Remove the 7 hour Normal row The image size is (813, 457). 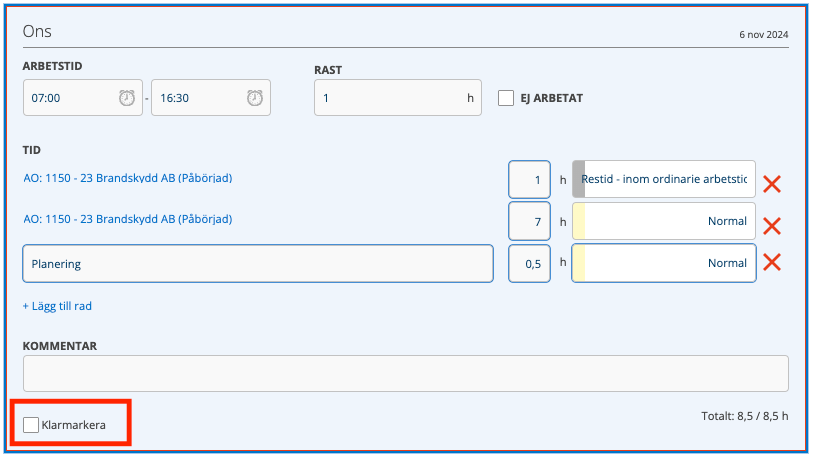pyautogui.click(x=772, y=226)
